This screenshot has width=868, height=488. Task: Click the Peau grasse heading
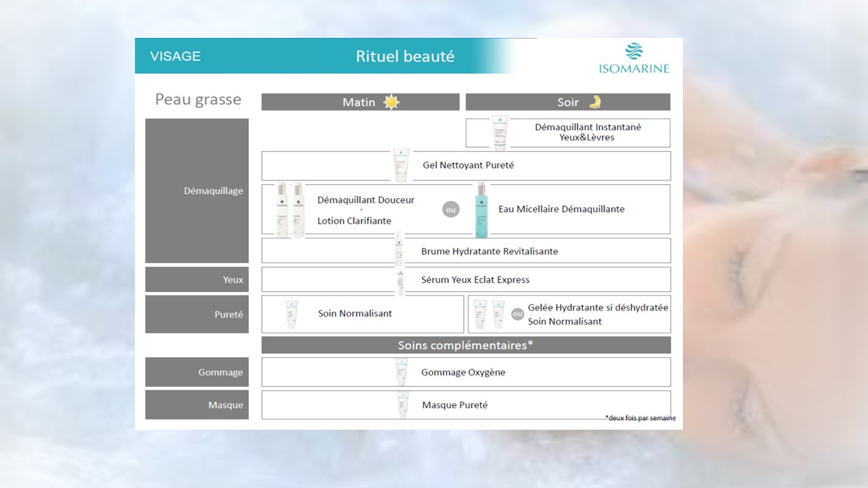click(198, 100)
